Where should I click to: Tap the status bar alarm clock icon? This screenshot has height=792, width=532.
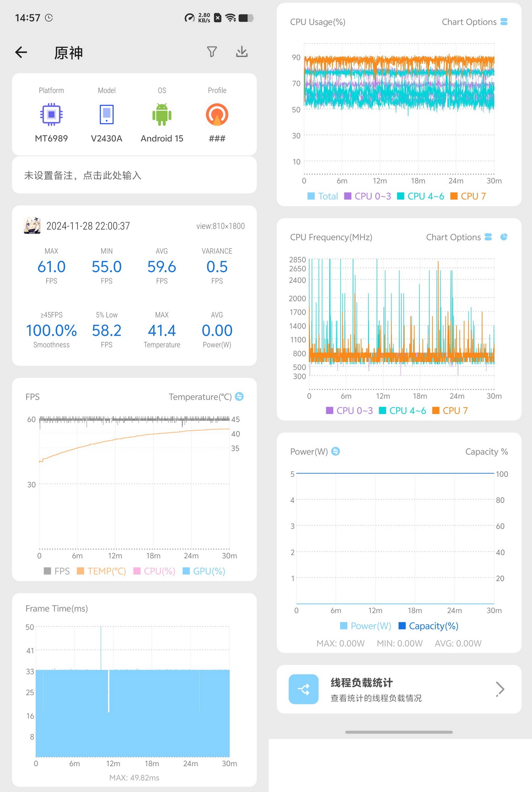(x=49, y=18)
